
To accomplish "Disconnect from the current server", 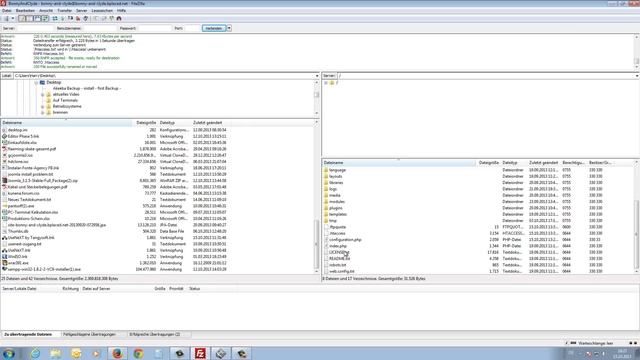I will click(78, 18).
